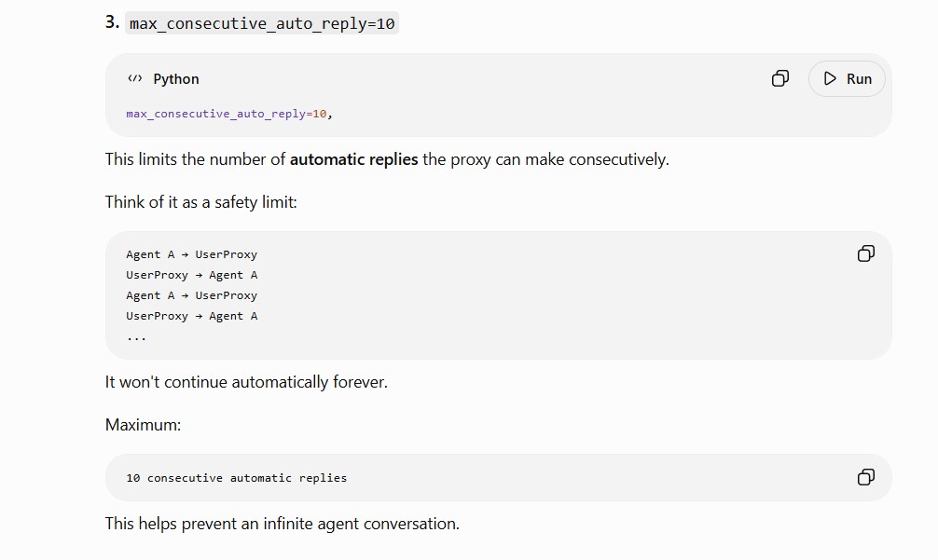
Task: Click the max_consecutive_auto_reply=10, line in code
Action: 229,114
